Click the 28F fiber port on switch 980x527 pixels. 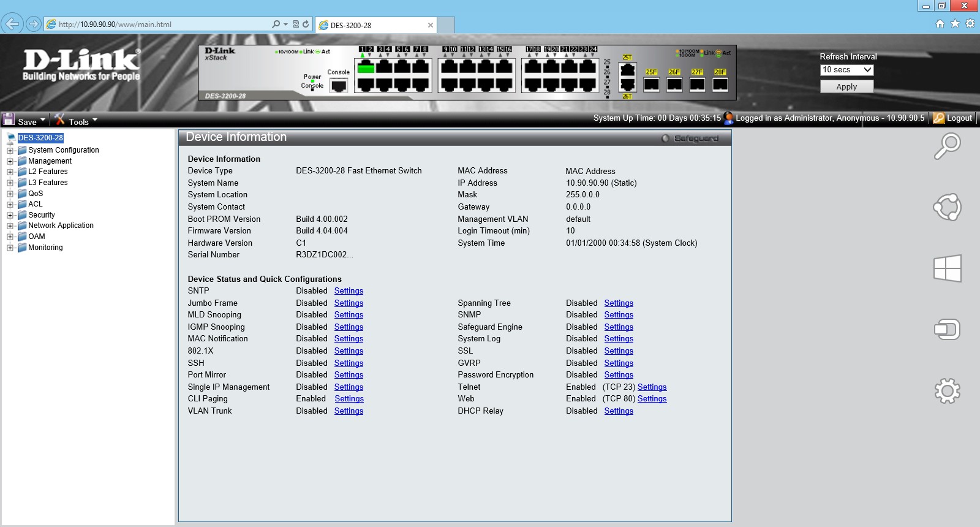[x=720, y=85]
